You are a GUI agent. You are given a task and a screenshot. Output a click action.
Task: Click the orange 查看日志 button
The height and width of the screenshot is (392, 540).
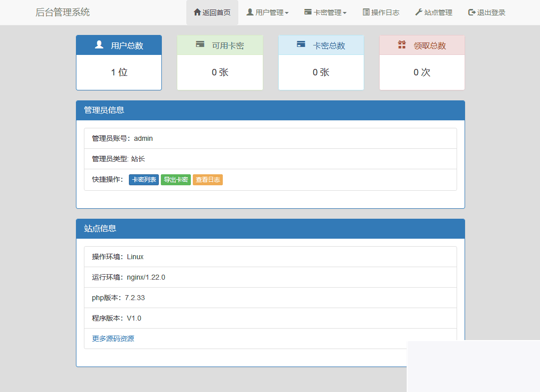coord(208,180)
